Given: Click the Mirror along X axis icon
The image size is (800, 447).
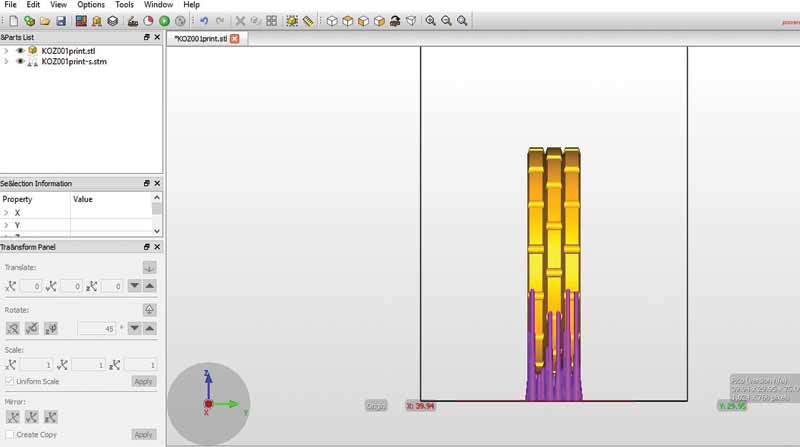Looking at the screenshot, I should (x=13, y=416).
